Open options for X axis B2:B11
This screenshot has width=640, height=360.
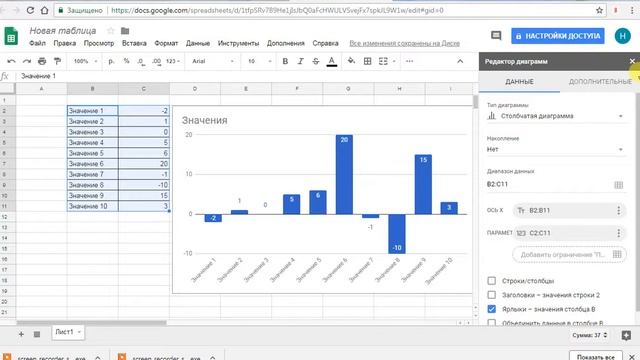618,211
